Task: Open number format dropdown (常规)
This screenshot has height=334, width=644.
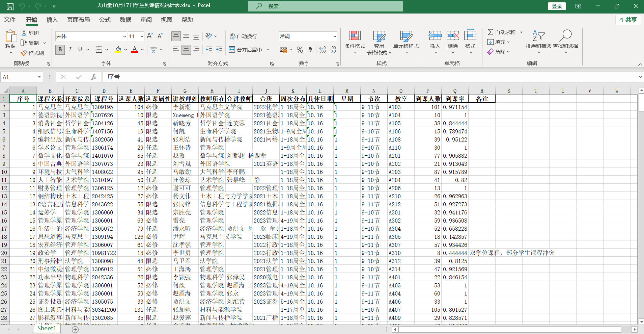Action: coord(335,36)
